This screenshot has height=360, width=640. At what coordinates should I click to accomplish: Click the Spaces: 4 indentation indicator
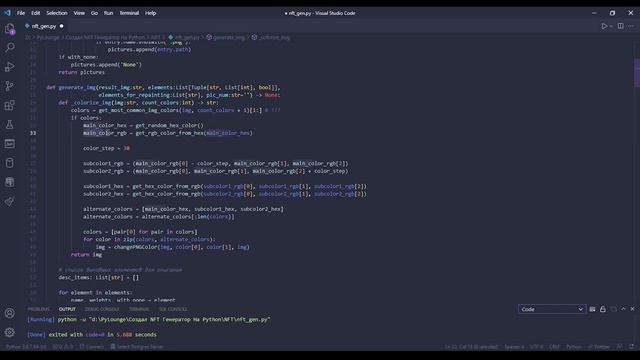514,347
